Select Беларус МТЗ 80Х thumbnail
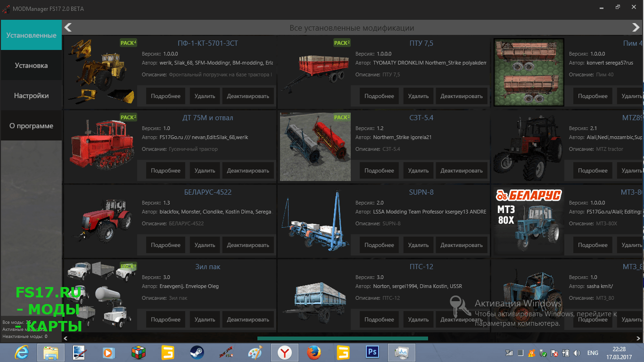The width and height of the screenshot is (644, 362). pyautogui.click(x=528, y=221)
